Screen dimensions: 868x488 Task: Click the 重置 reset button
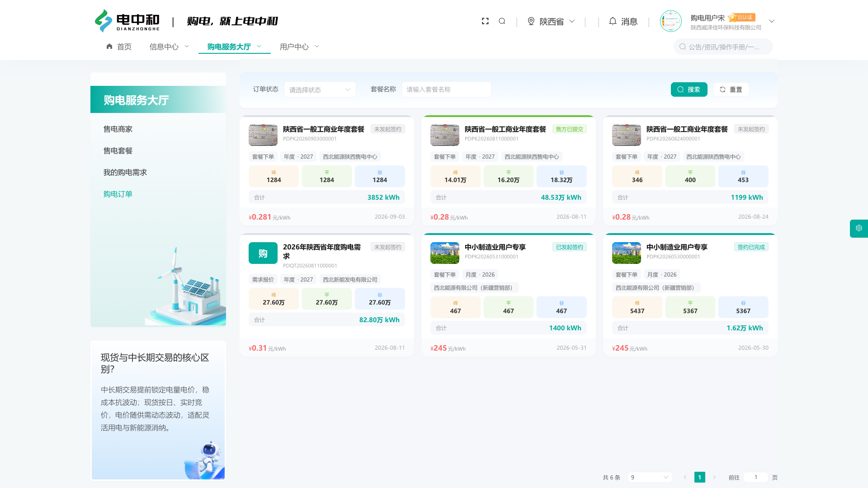click(x=731, y=89)
